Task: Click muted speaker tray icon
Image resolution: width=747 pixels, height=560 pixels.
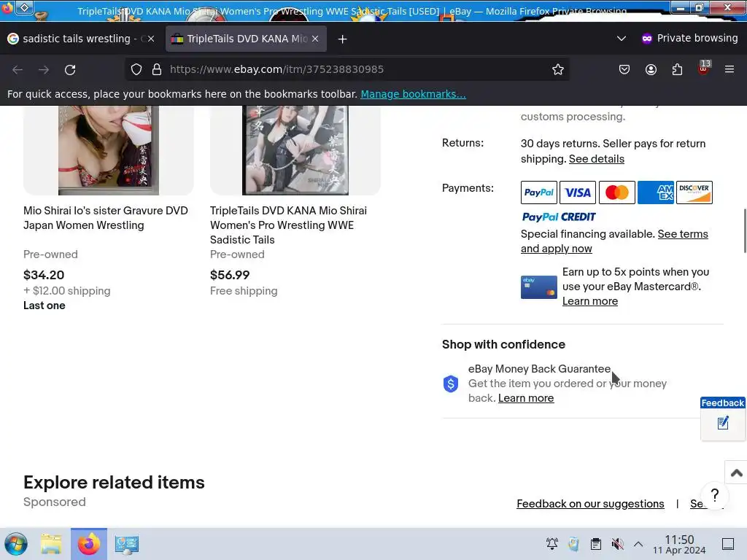Action: (617, 544)
